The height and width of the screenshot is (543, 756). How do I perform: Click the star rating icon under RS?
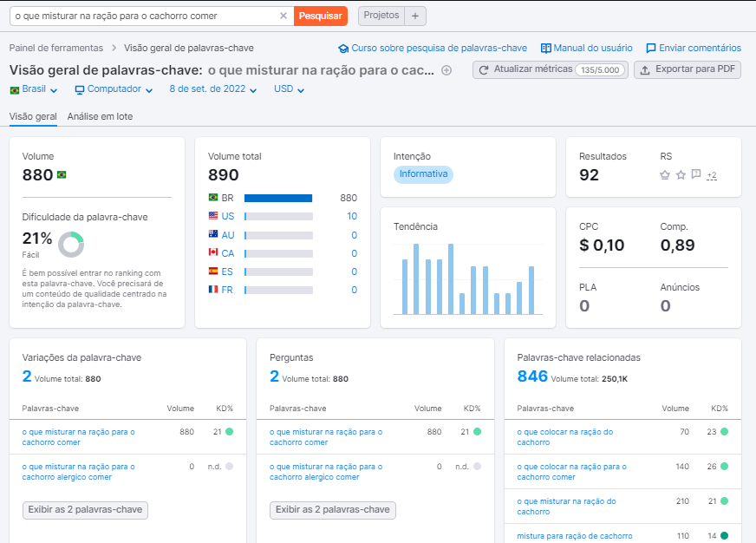[679, 173]
